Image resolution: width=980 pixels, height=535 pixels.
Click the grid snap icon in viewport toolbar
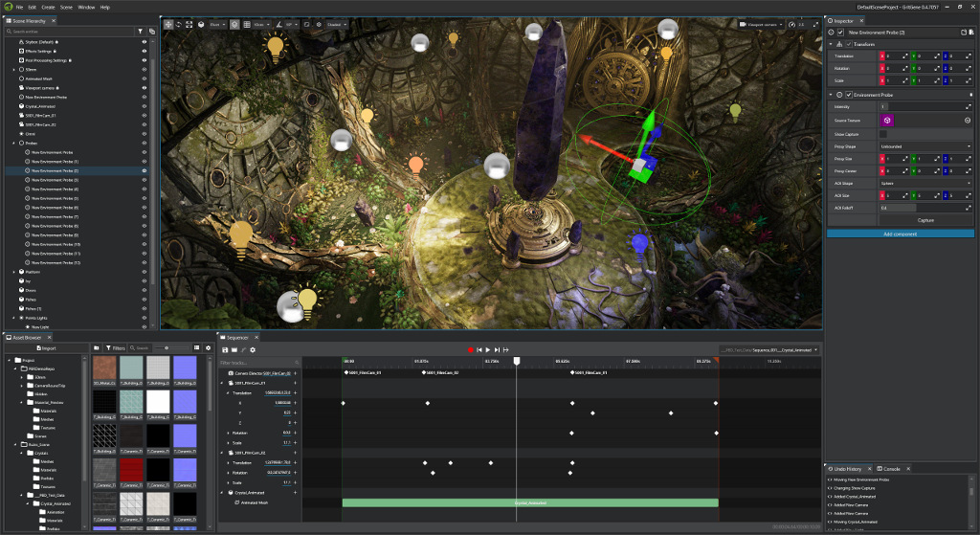coord(247,24)
